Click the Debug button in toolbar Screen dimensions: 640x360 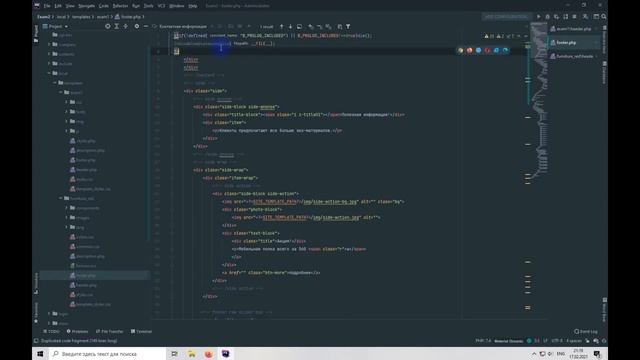[547, 17]
